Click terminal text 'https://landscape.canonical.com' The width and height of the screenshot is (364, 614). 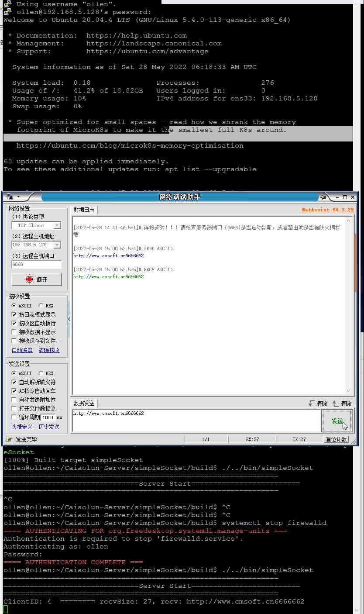click(x=154, y=43)
